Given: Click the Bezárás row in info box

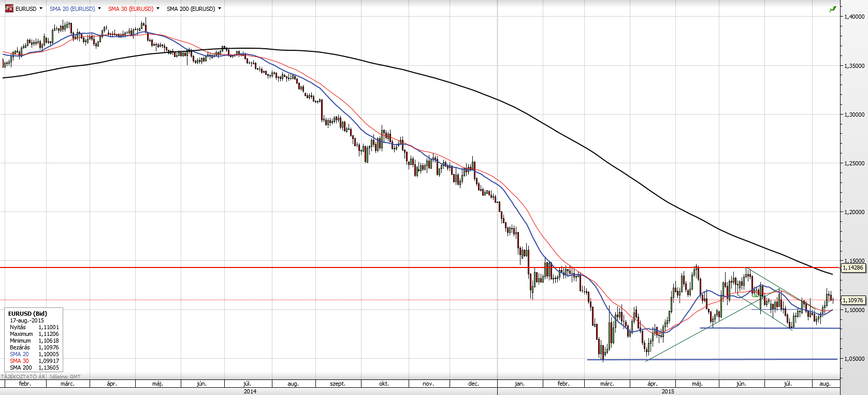Looking at the screenshot, I should [x=34, y=347].
